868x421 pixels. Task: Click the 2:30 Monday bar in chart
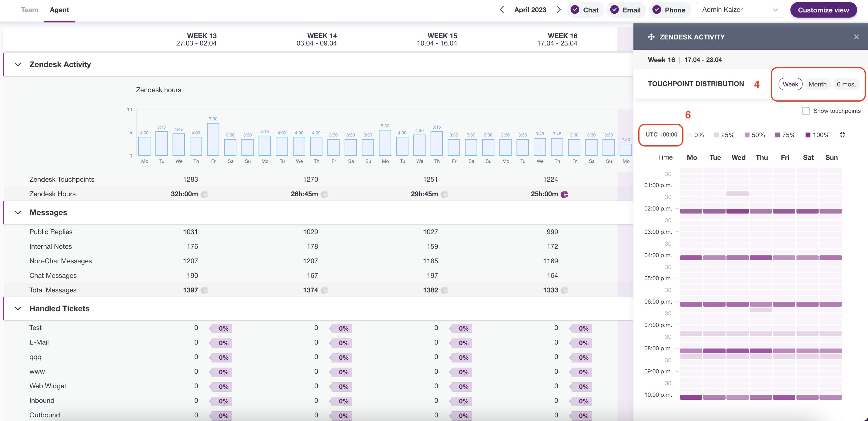(626, 150)
